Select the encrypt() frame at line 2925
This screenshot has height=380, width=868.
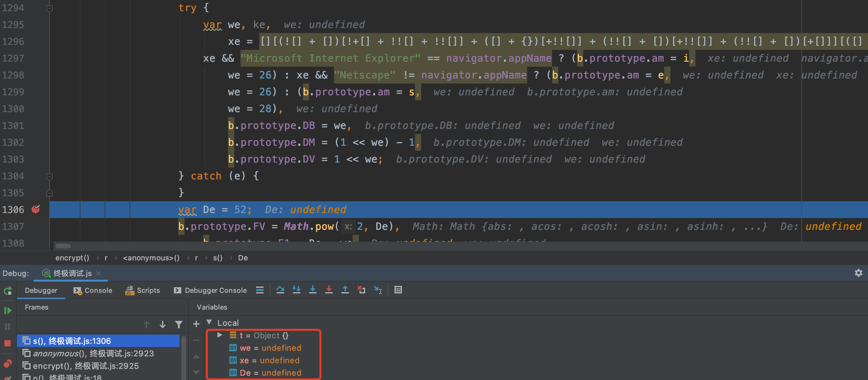[x=86, y=366]
